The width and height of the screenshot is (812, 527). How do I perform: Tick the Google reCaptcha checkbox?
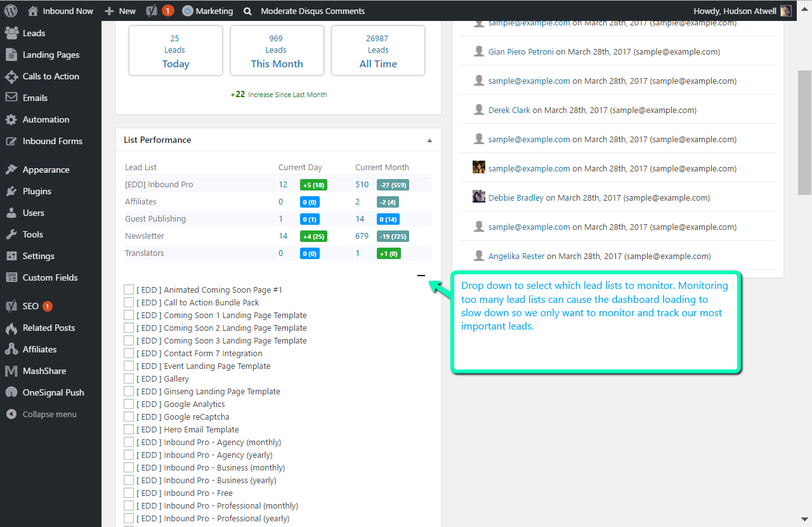[x=129, y=417]
